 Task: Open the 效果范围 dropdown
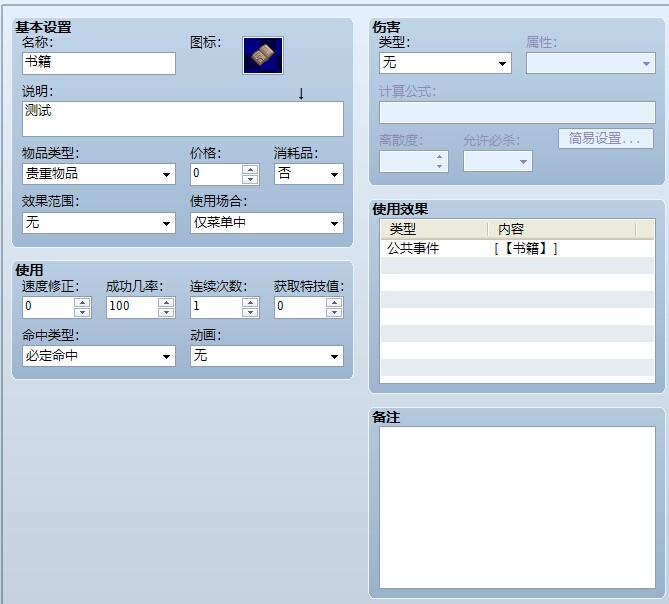pyautogui.click(x=99, y=223)
